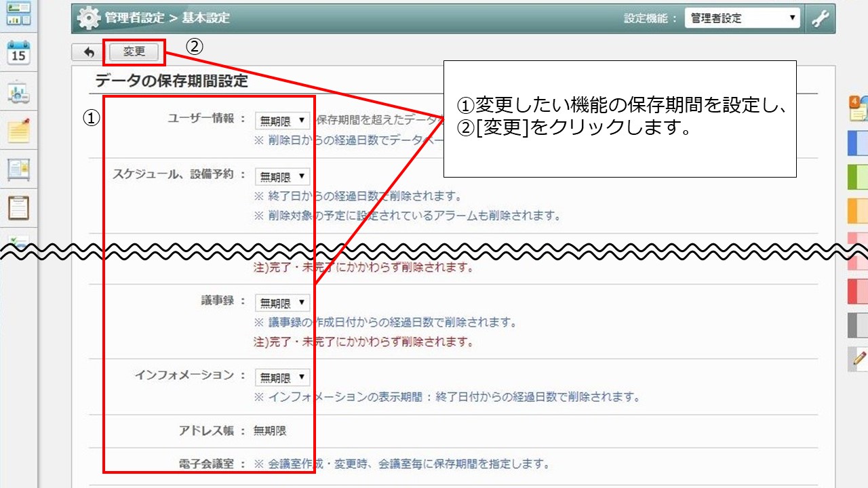Image resolution: width=868 pixels, height=488 pixels.
Task: Click the pencil edit icon on right edge
Action: [x=859, y=359]
